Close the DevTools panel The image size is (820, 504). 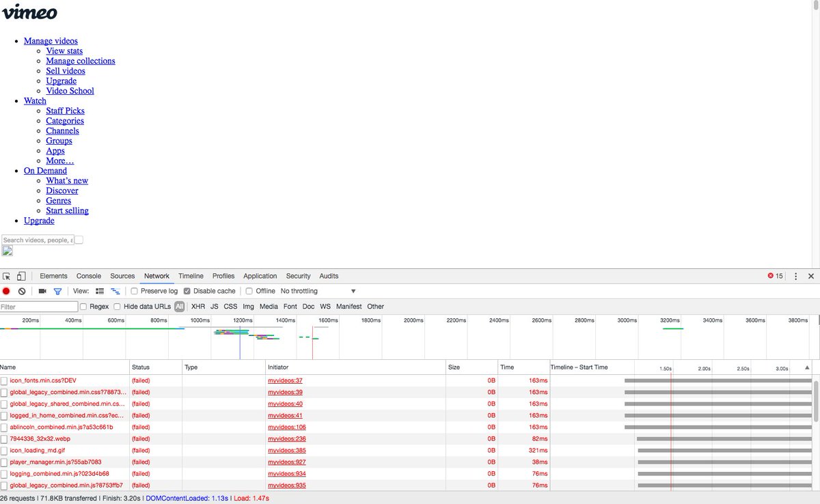point(811,277)
